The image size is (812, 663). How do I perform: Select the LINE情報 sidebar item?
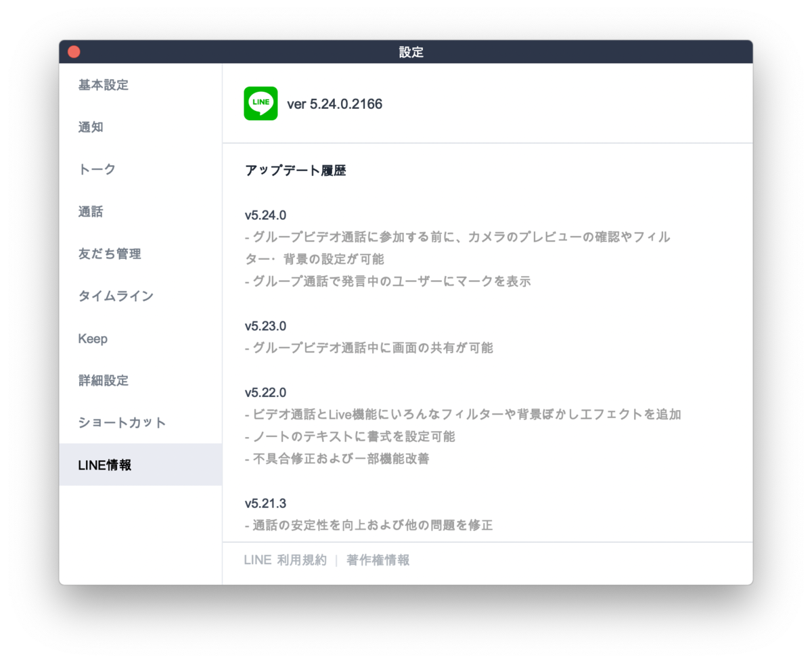pyautogui.click(x=141, y=465)
